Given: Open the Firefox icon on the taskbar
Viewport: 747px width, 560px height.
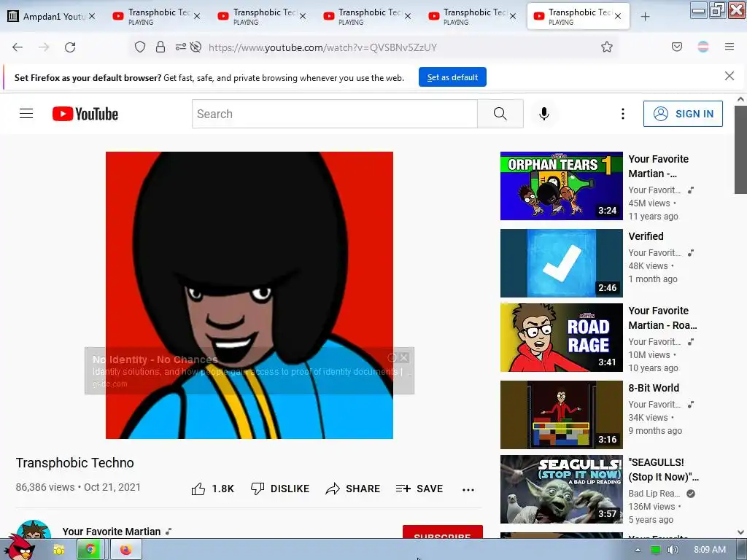Looking at the screenshot, I should click(125, 550).
